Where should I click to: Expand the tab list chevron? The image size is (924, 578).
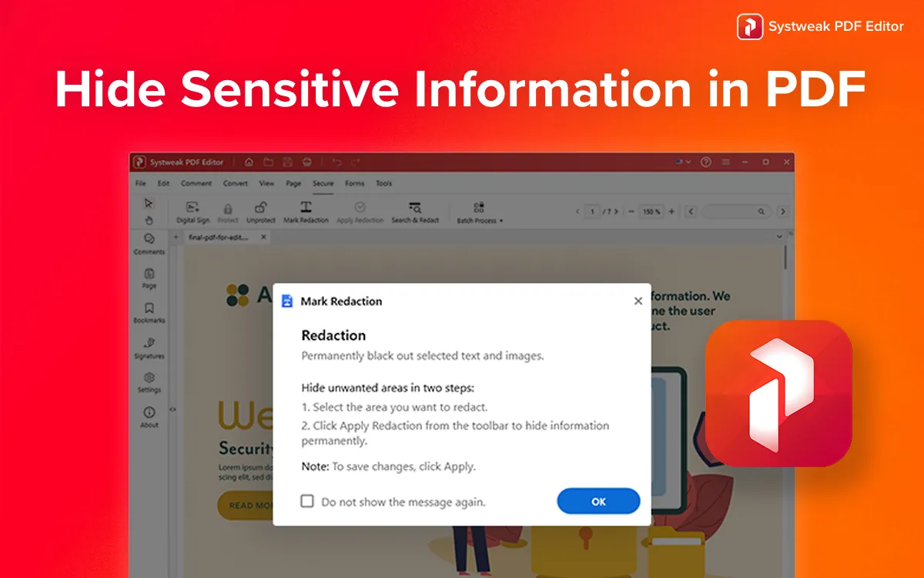point(779,237)
